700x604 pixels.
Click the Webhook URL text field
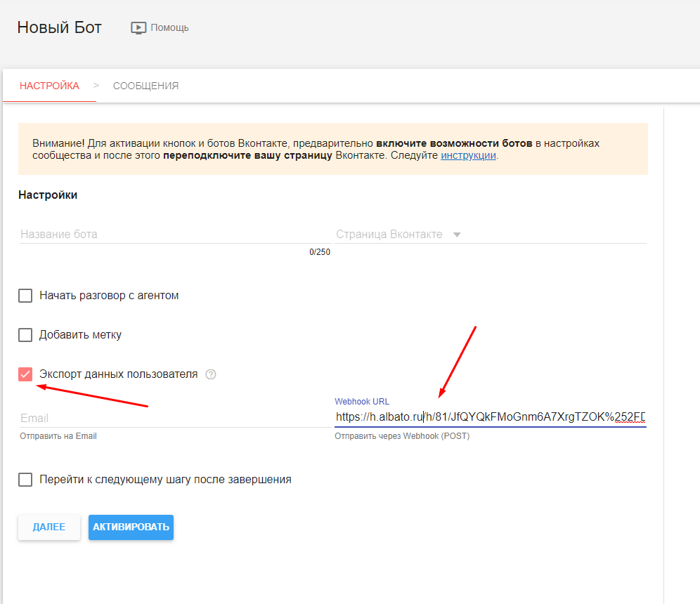[489, 417]
